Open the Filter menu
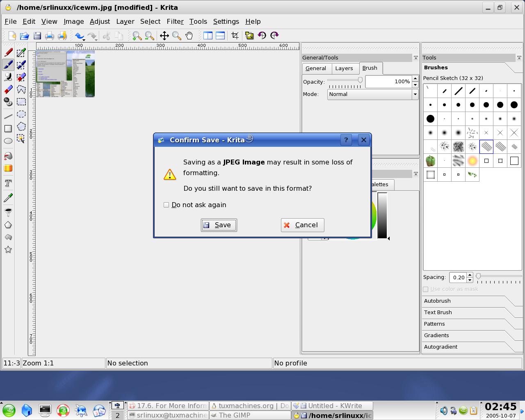 tap(175, 21)
